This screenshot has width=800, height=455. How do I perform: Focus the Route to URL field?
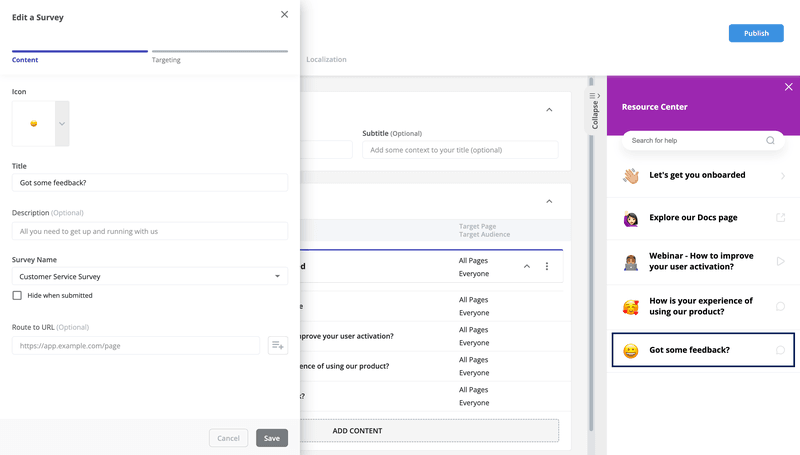tap(136, 345)
